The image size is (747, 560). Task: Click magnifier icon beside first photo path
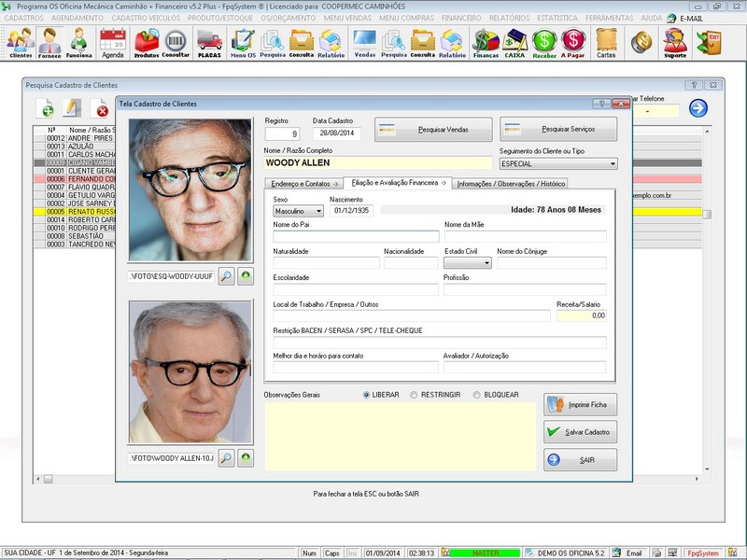(x=226, y=277)
